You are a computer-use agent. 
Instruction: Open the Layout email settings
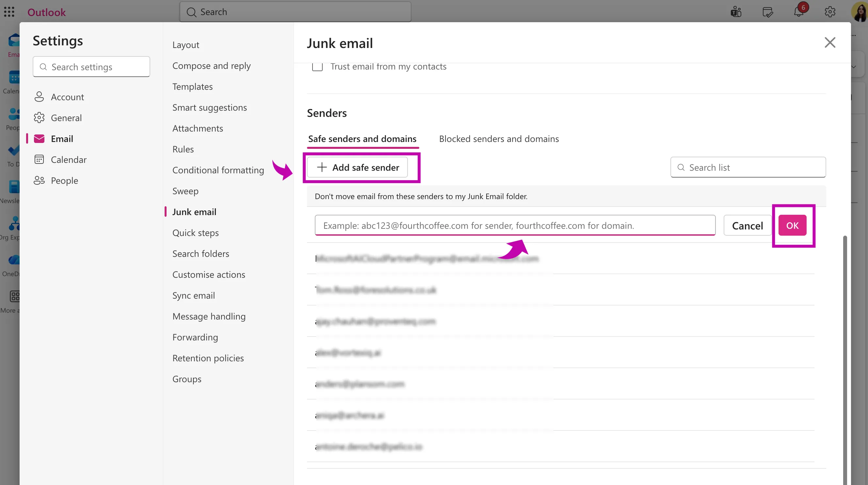(186, 45)
